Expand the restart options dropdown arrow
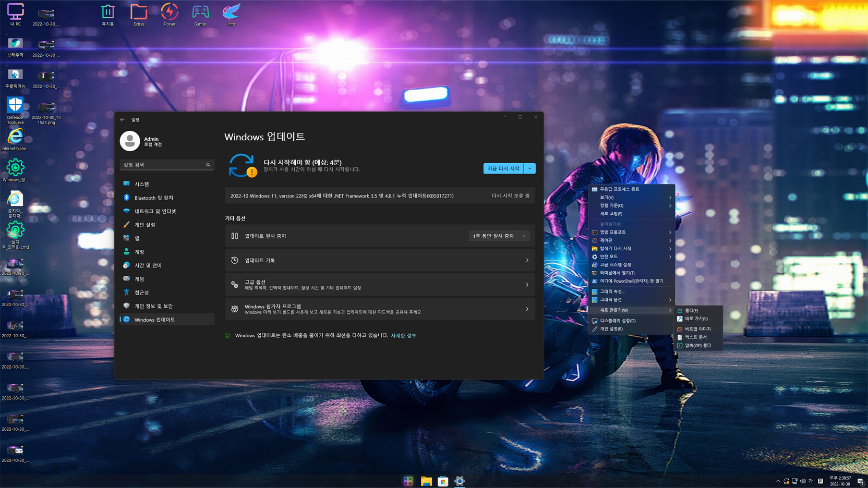868x488 pixels. coord(530,168)
